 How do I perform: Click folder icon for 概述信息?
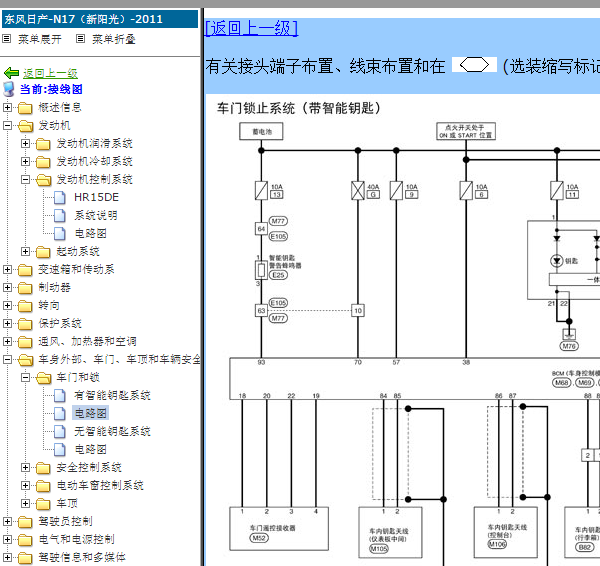pyautogui.click(x=25, y=108)
